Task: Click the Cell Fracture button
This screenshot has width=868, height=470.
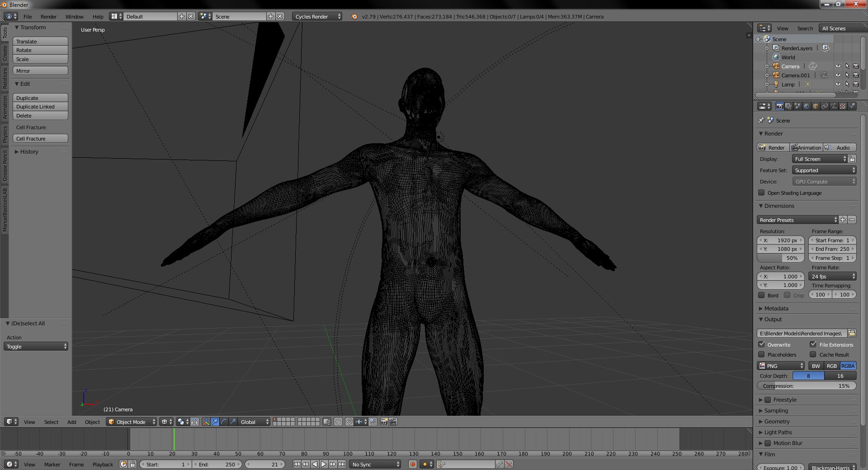Action: pyautogui.click(x=40, y=139)
